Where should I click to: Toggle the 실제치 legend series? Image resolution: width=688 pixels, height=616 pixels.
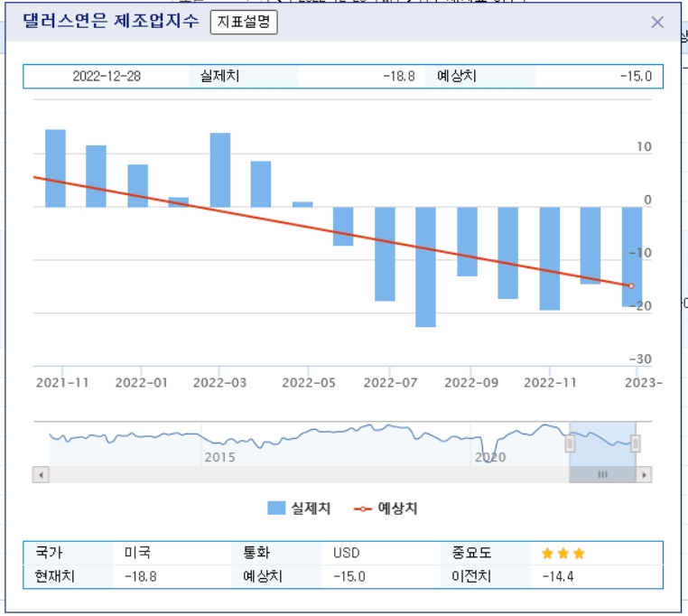(299, 509)
